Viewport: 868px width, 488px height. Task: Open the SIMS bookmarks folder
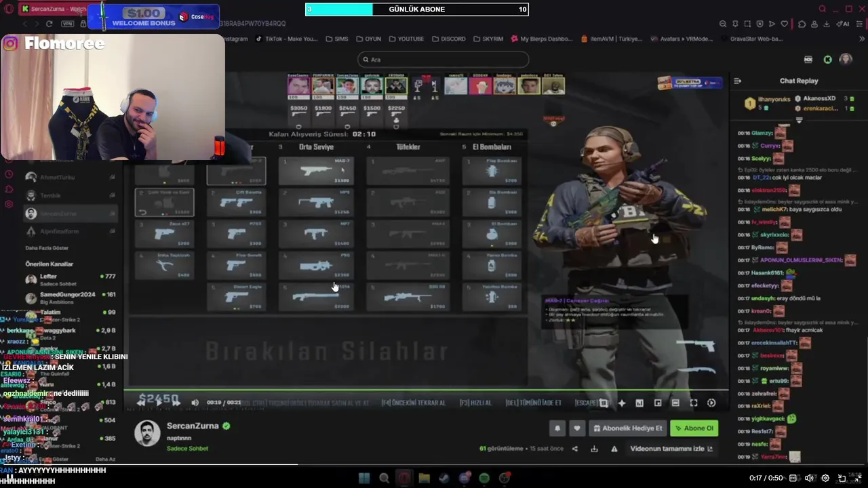(337, 39)
